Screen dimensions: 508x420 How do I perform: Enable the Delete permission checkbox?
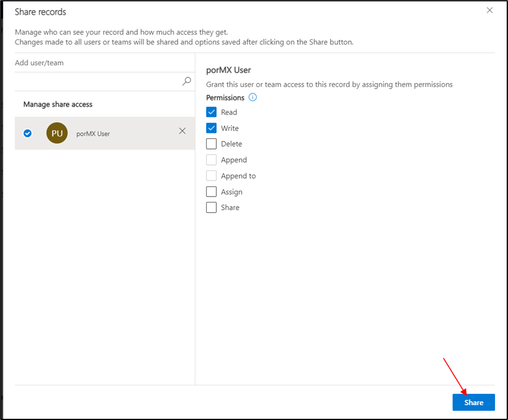point(211,144)
